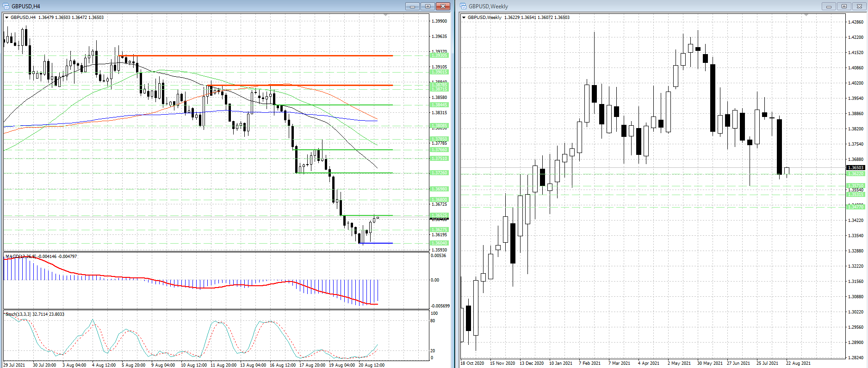The image size is (868, 368).
Task: Click the 1.37260 green price label in H4
Action: (x=439, y=173)
